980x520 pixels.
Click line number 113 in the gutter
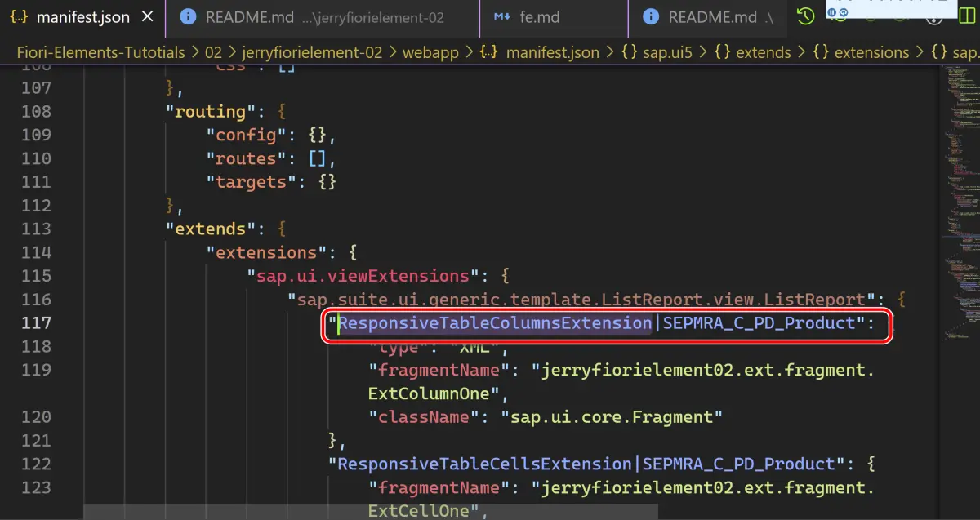(x=37, y=229)
